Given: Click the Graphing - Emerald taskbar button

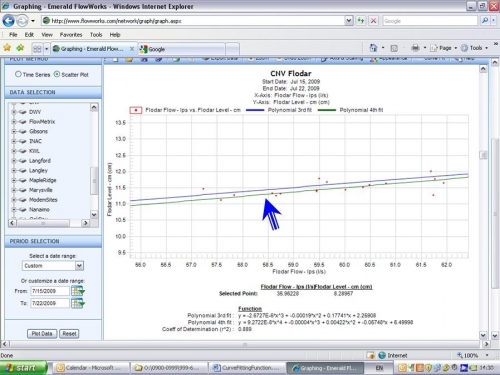Looking at the screenshot, I should (325, 368).
